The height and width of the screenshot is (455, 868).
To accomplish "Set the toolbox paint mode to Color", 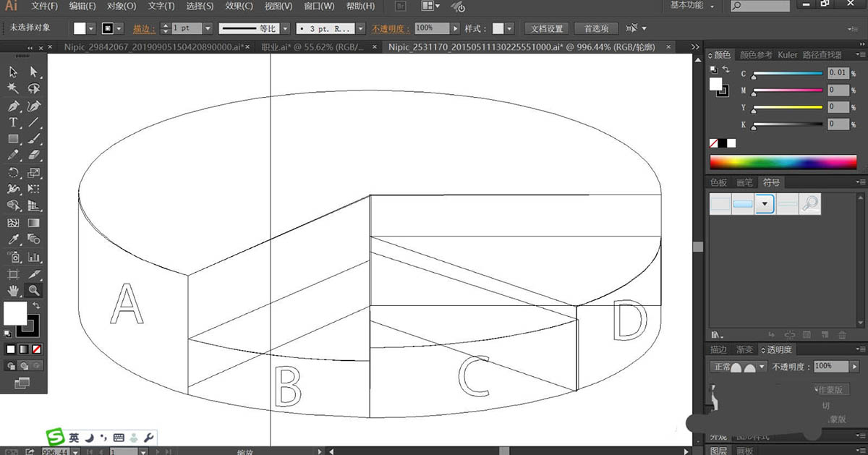I will 11,349.
